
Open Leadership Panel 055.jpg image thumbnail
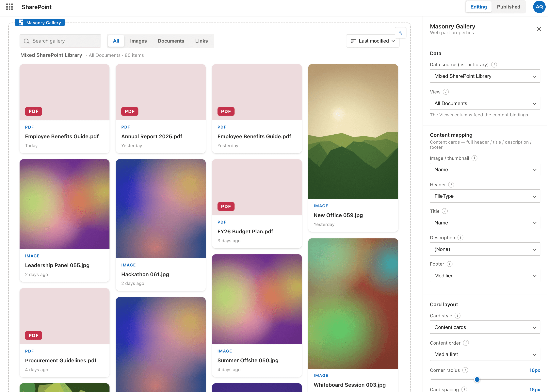pyautogui.click(x=64, y=204)
